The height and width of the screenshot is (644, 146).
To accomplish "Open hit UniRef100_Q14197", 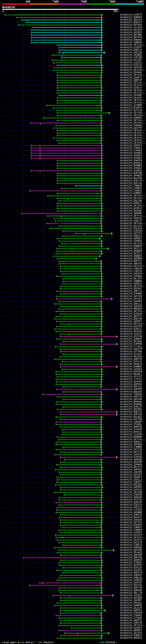I will tap(131, 98).
